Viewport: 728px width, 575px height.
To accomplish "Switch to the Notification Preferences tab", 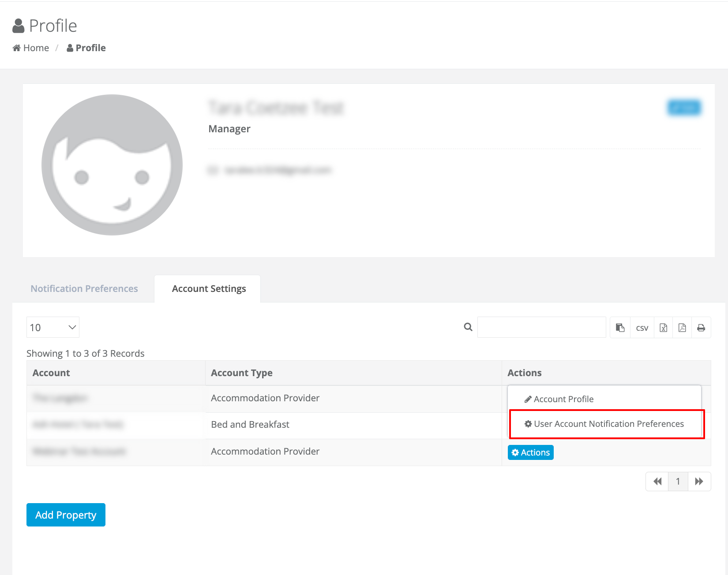I will 84,288.
